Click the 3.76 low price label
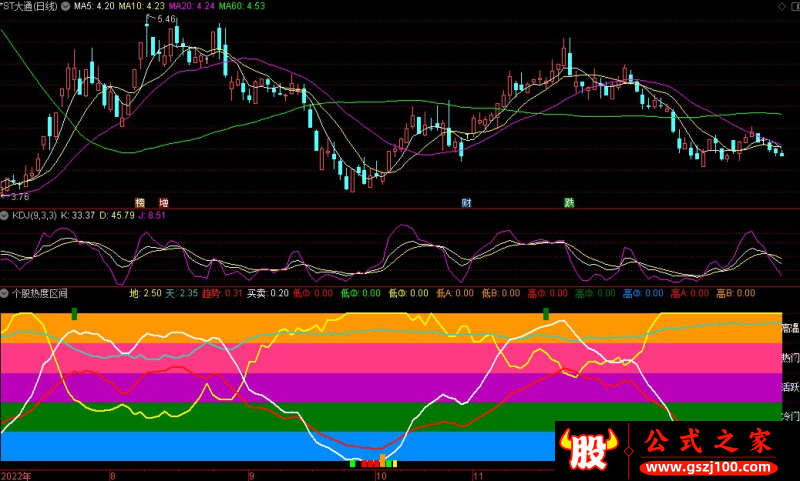 pos(20,196)
